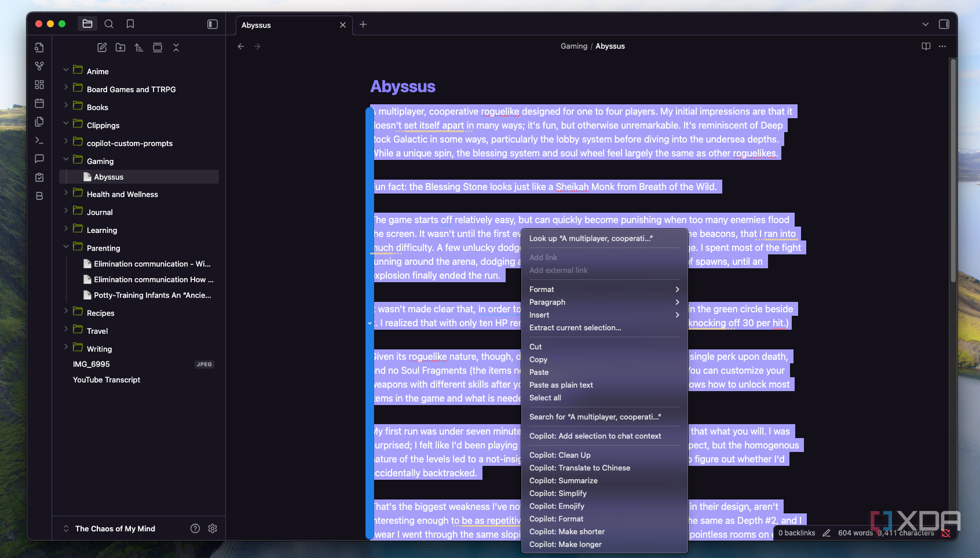The height and width of the screenshot is (558, 980).
Task: Navigate forward with the right arrow
Action: point(257,46)
